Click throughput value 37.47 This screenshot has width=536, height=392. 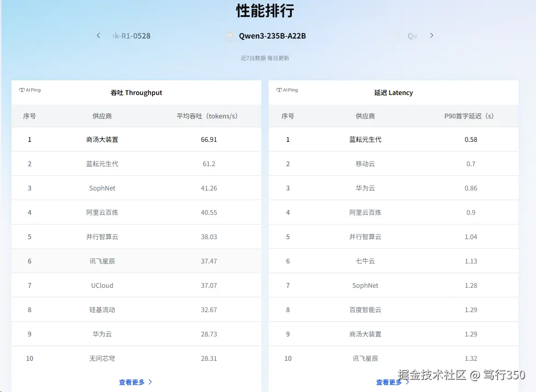(209, 261)
